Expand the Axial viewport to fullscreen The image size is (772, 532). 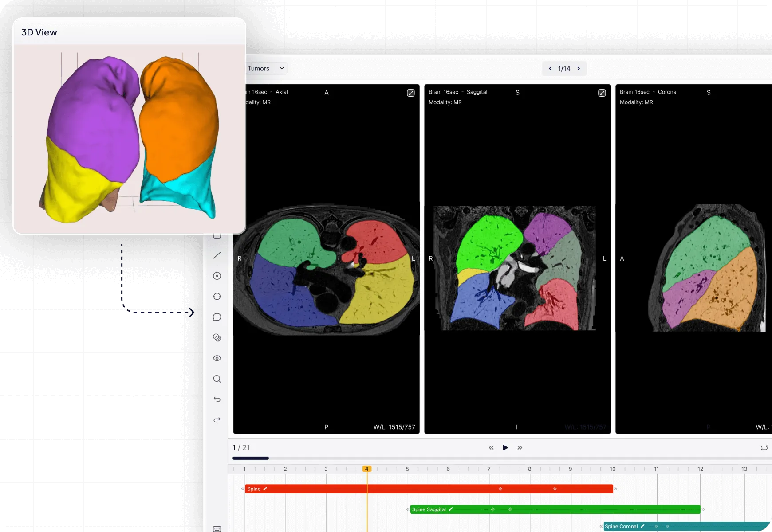(x=411, y=93)
